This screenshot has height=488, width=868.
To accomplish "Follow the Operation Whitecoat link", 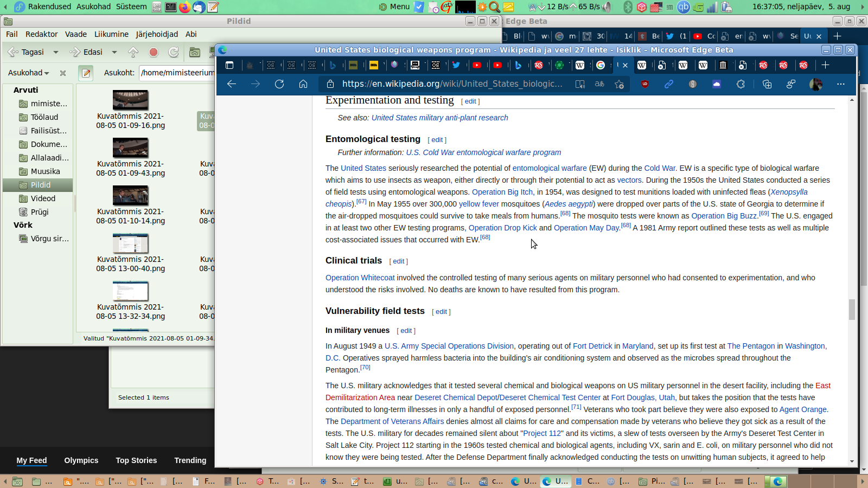I will coord(360,278).
